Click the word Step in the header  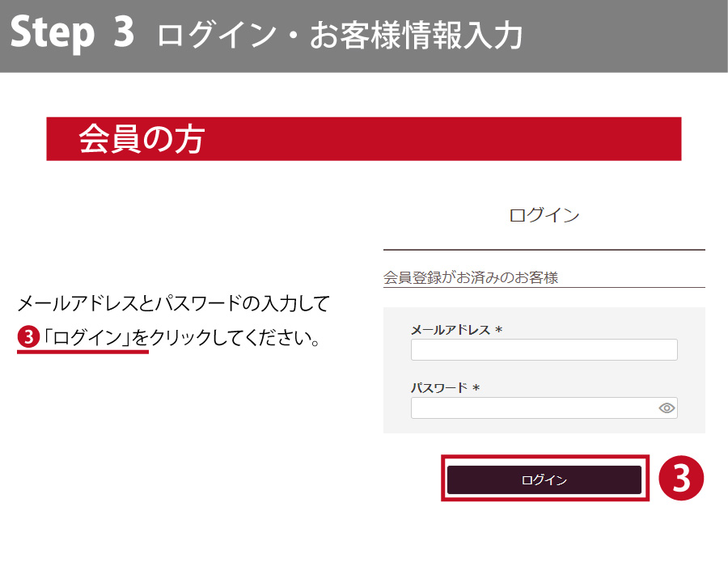[x=52, y=35]
